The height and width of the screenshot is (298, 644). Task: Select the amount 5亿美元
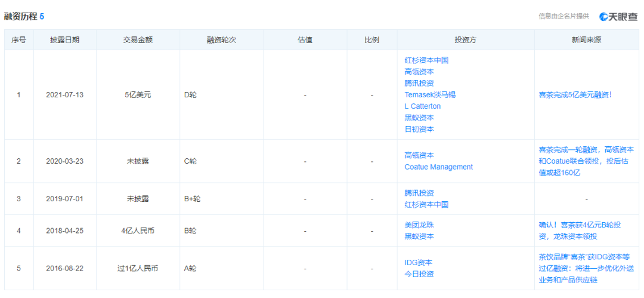coord(138,95)
